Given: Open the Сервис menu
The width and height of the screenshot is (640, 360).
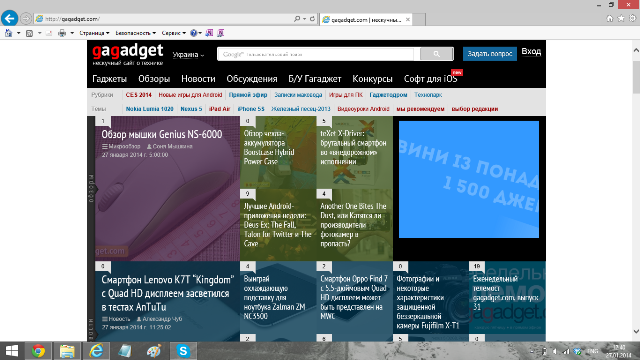Looking at the screenshot, I should point(173,33).
